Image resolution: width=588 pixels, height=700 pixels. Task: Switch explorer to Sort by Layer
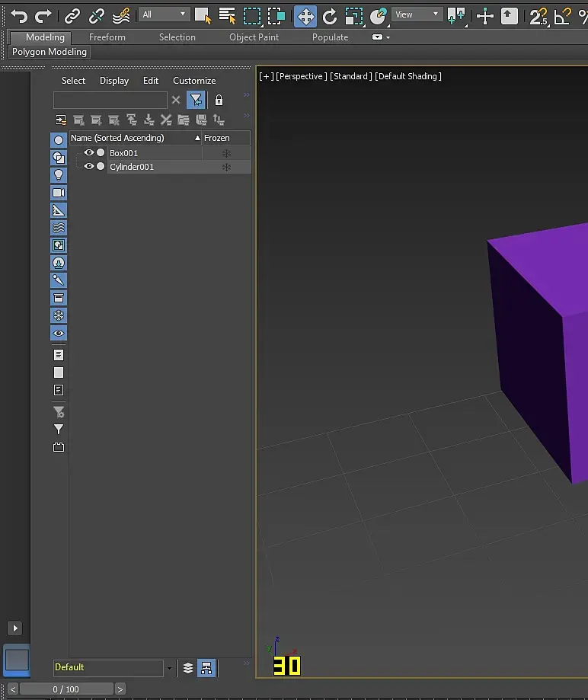coord(188,668)
